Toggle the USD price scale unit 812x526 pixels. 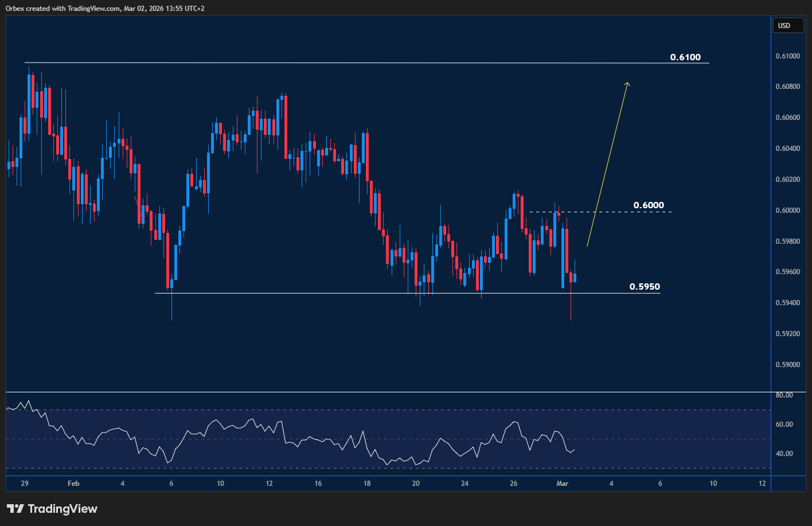point(788,25)
